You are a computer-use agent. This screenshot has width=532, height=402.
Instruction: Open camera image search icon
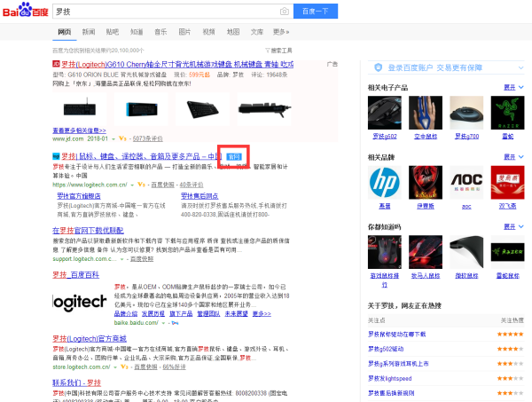285,12
